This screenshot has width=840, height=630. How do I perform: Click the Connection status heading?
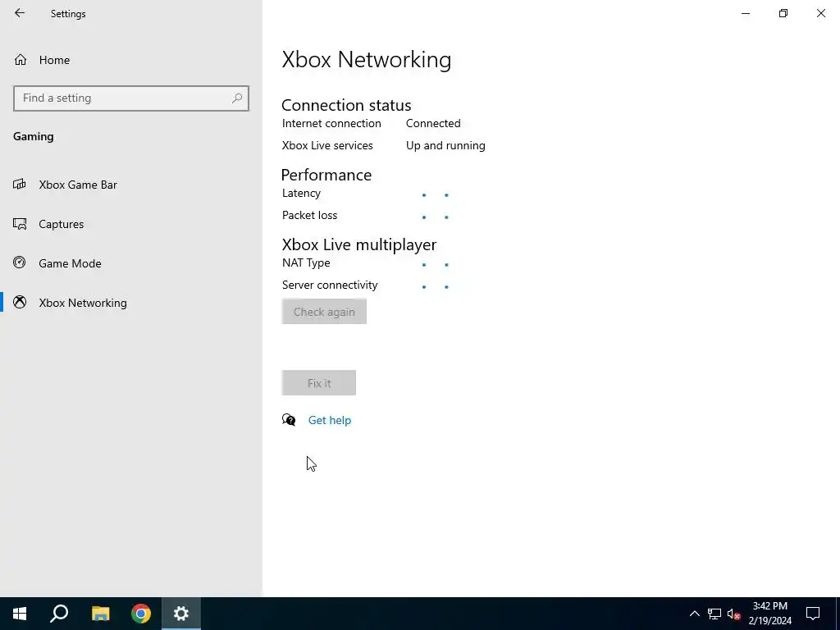tap(346, 105)
